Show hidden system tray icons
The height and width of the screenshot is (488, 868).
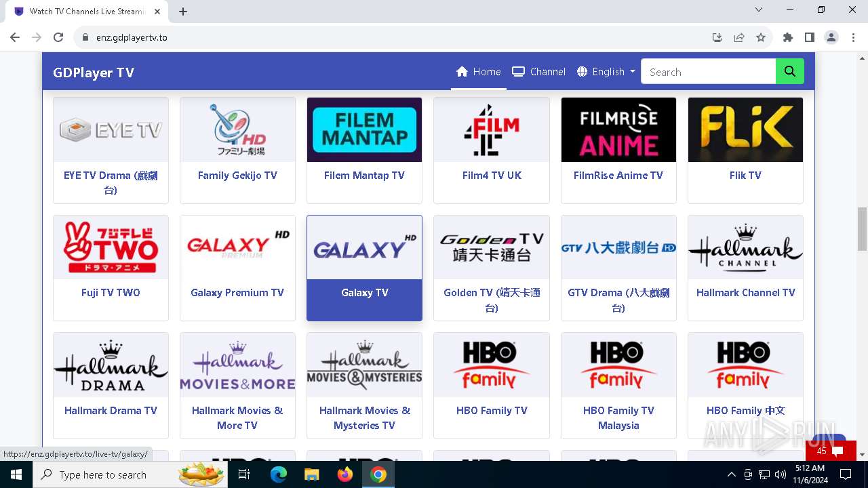(731, 474)
